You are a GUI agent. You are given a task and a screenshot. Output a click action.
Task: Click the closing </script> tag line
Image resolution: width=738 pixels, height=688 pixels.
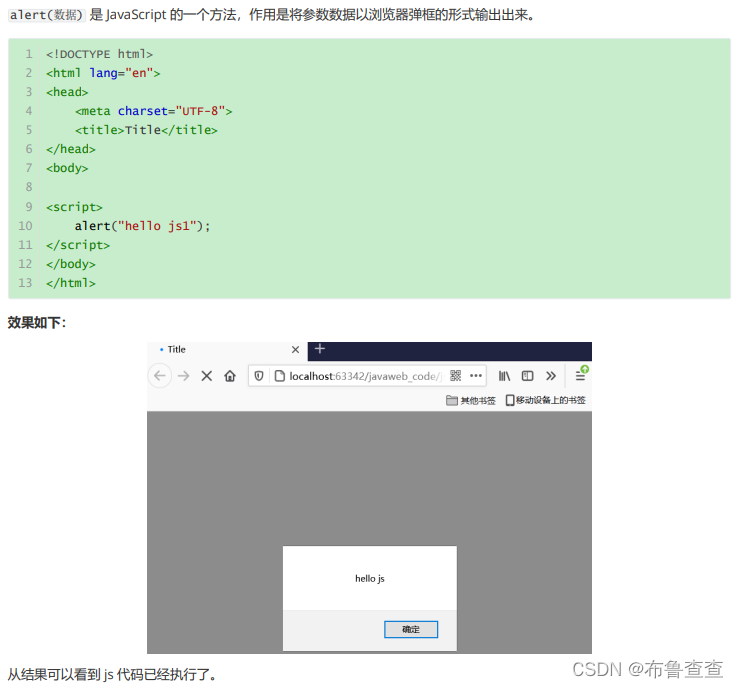tap(78, 245)
